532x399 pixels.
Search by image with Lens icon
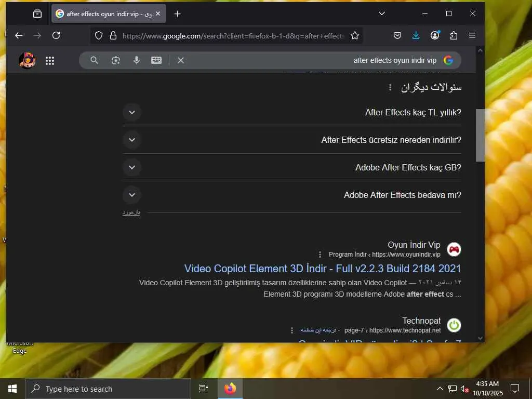coord(116,60)
